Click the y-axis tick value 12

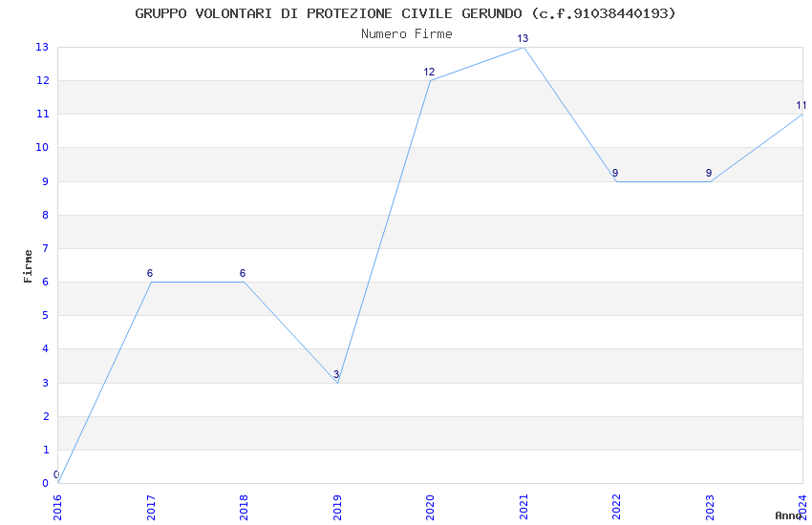(x=42, y=81)
